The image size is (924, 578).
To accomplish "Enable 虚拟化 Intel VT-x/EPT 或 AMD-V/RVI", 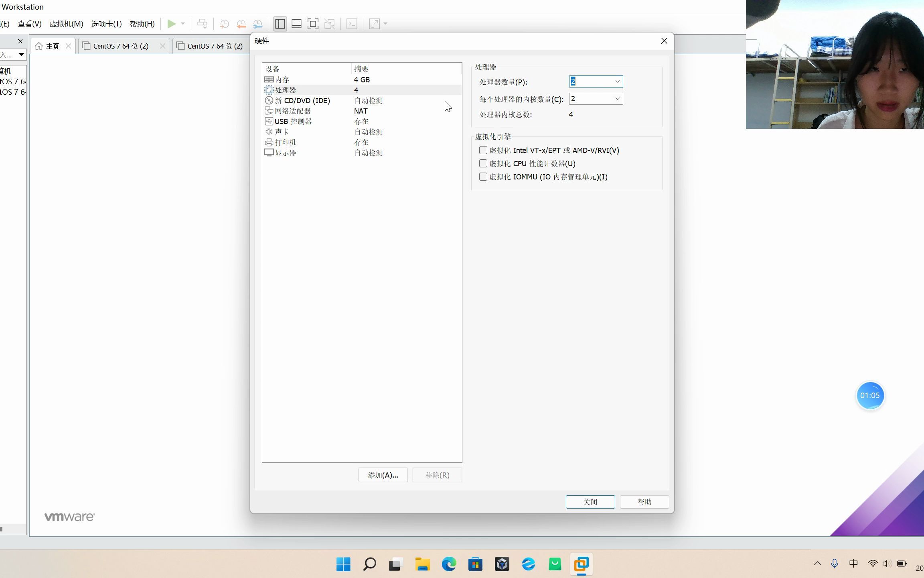I will [x=483, y=150].
